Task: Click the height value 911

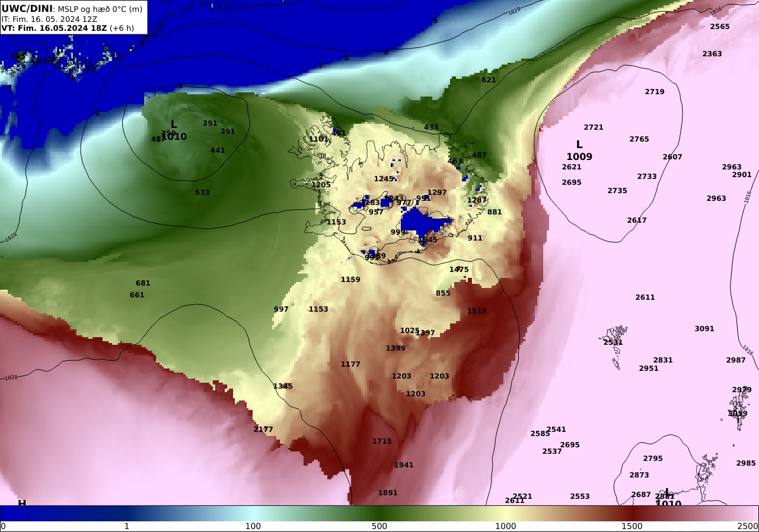Action: (475, 238)
